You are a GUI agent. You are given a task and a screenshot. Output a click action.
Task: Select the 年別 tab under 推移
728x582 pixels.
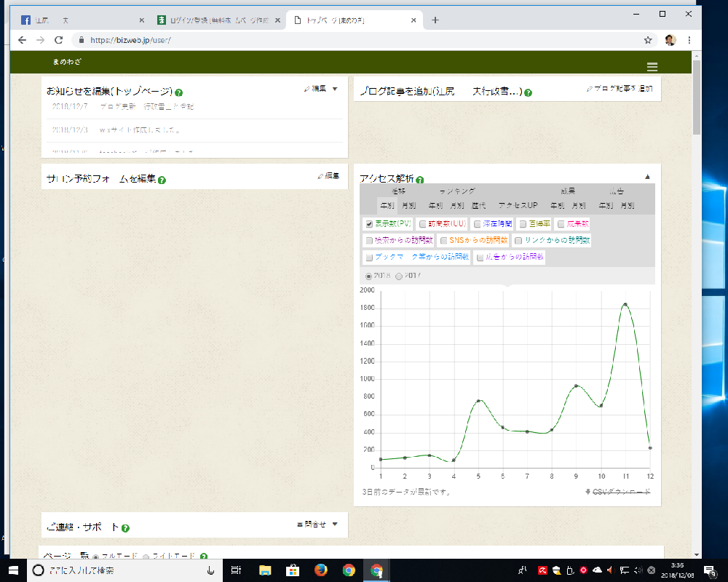(x=387, y=205)
